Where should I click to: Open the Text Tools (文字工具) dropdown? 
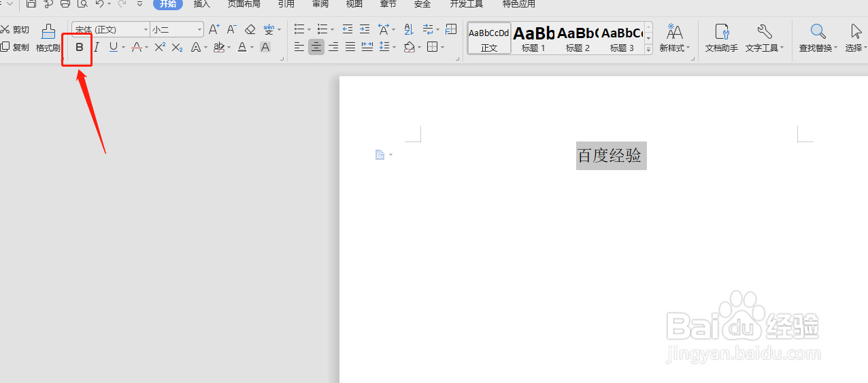(x=765, y=39)
